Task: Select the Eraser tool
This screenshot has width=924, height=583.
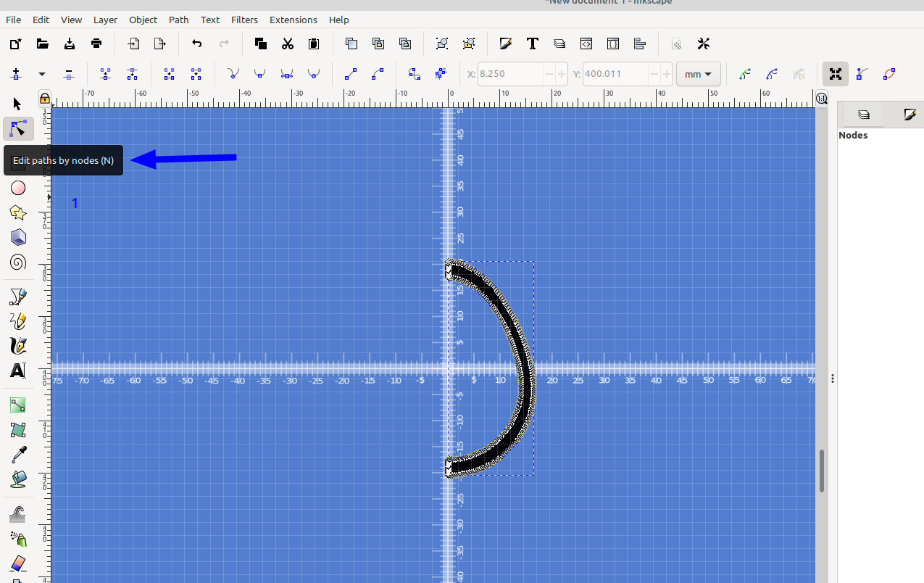Action: (18, 563)
